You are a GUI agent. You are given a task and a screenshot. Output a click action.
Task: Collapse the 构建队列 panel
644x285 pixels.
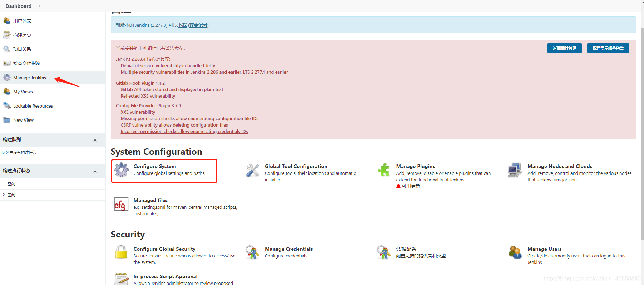pos(95,140)
